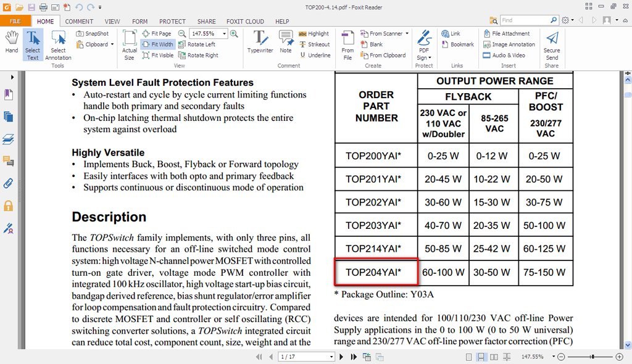Insert a File Attachment
The height and width of the screenshot is (364, 632).
tap(507, 33)
